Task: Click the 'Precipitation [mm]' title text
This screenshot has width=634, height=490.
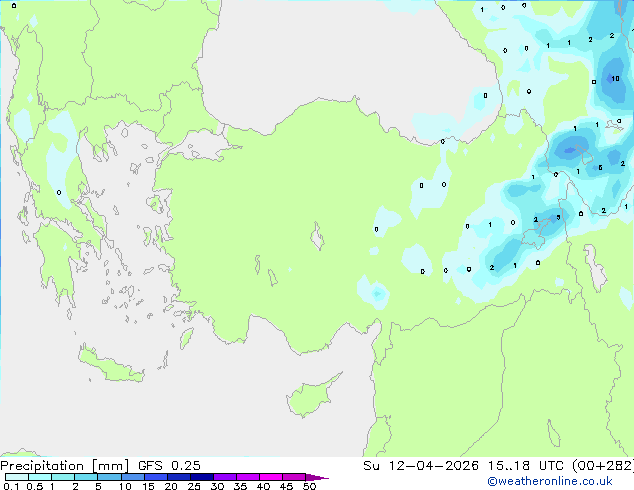Action: coord(65,466)
